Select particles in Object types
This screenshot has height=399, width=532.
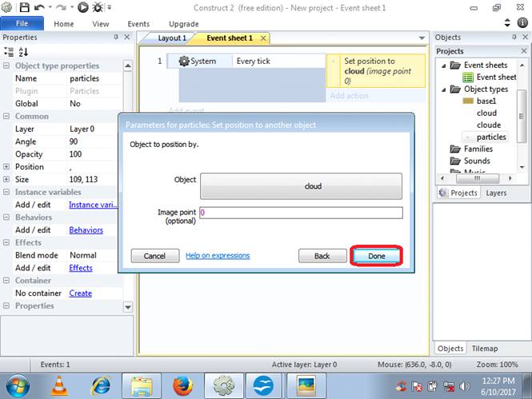point(491,137)
